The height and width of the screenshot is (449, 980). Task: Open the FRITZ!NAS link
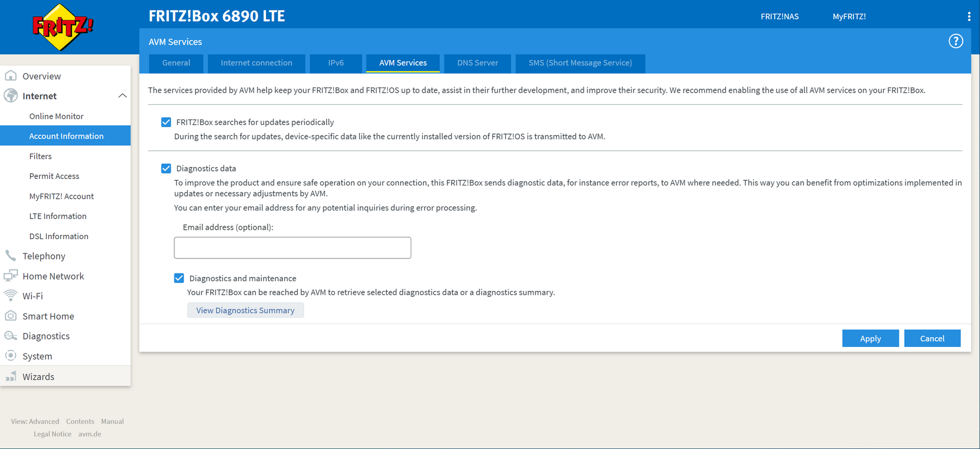click(780, 16)
